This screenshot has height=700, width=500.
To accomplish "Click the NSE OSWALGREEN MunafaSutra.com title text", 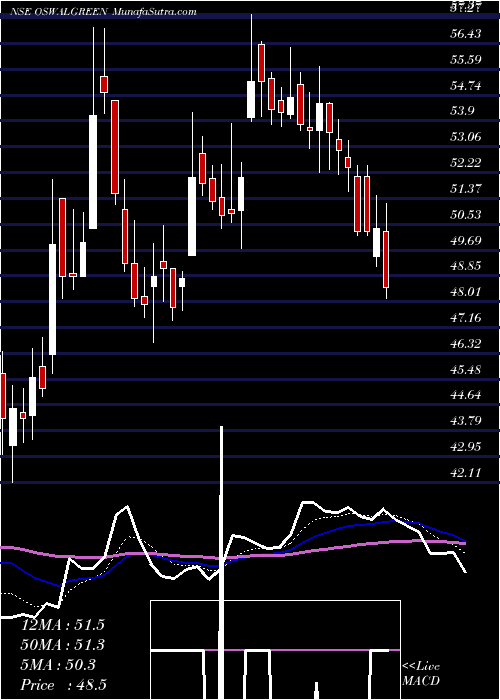I will [x=104, y=12].
